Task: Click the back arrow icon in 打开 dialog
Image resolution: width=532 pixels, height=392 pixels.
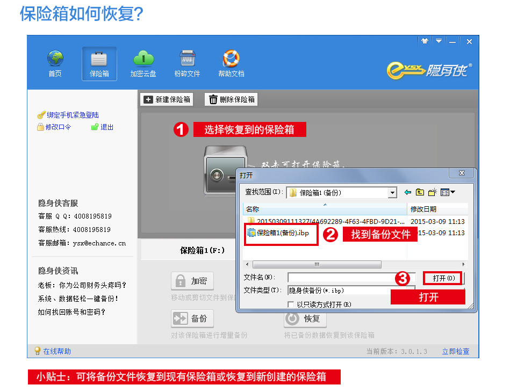Action: (408, 192)
